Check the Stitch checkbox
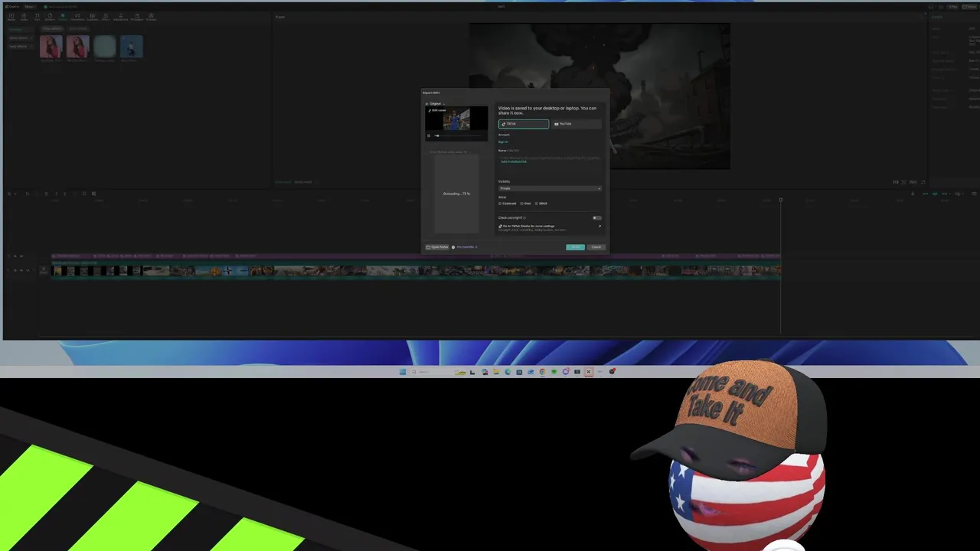The image size is (980, 551). pyautogui.click(x=537, y=204)
